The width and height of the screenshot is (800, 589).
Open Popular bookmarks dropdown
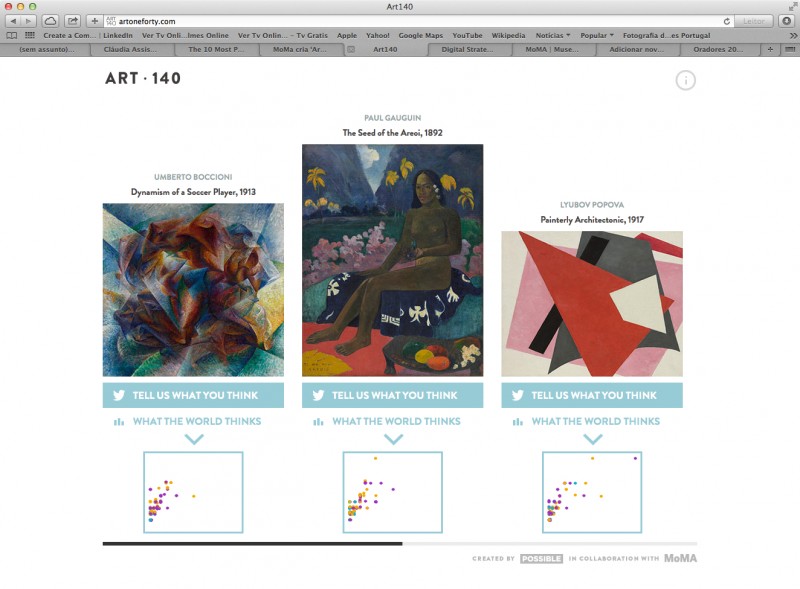pyautogui.click(x=597, y=35)
